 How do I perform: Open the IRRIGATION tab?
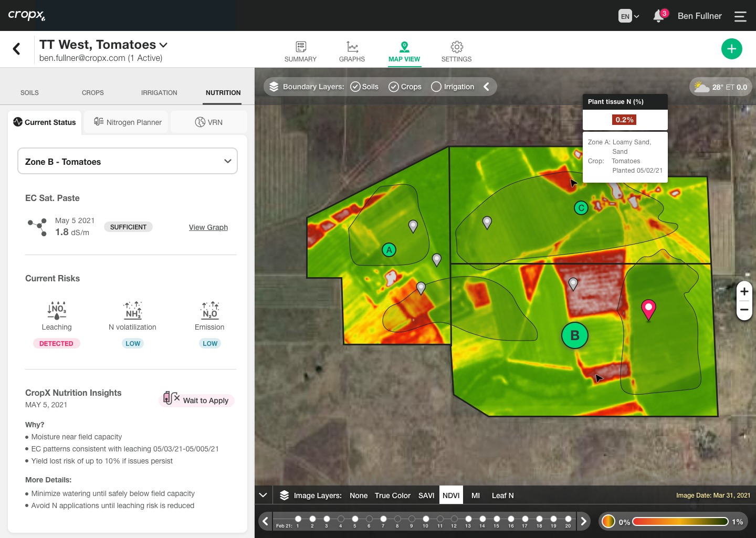[x=159, y=92]
